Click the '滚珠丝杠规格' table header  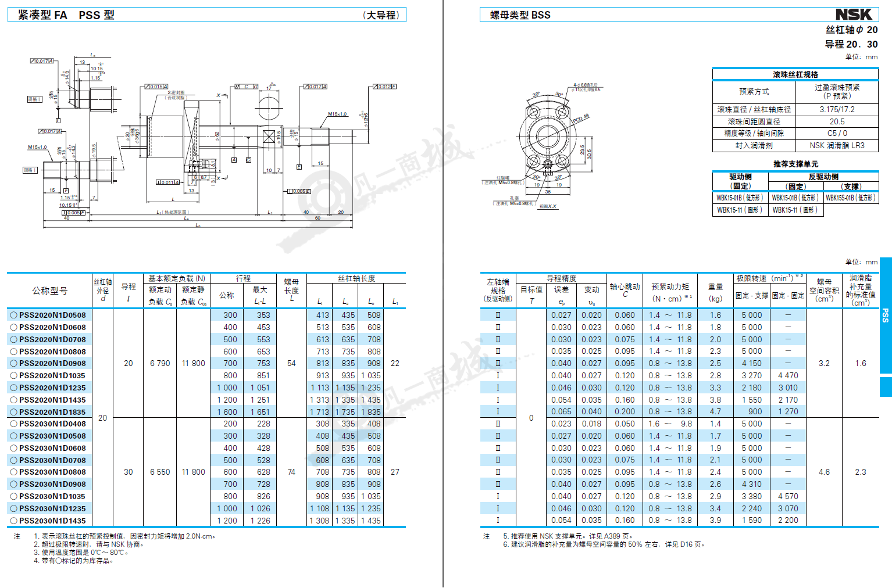click(x=795, y=74)
